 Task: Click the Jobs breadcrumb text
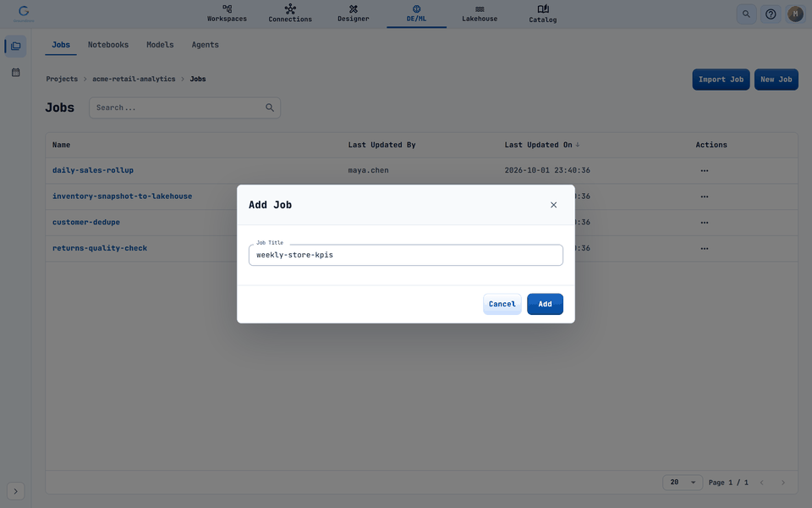click(x=198, y=79)
